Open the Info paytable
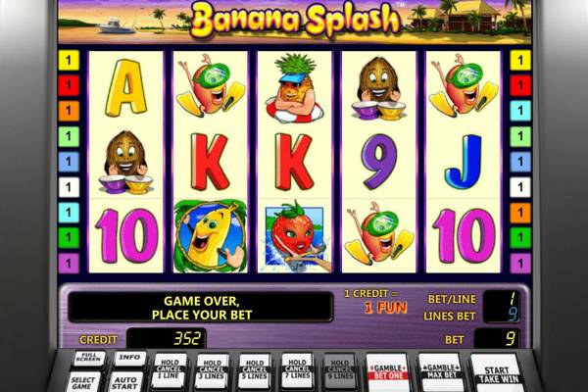This screenshot has width=588, height=392. 129,359
